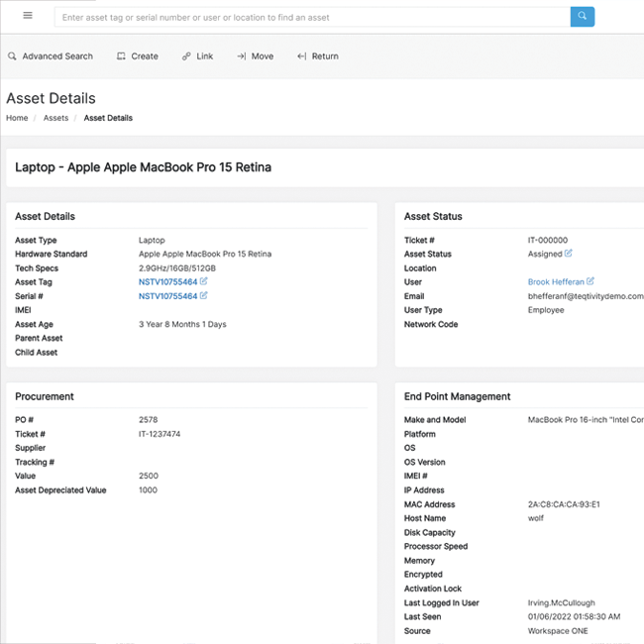Open user Brook Hefferan profile link
Screen dimensions: 644x644
click(556, 282)
